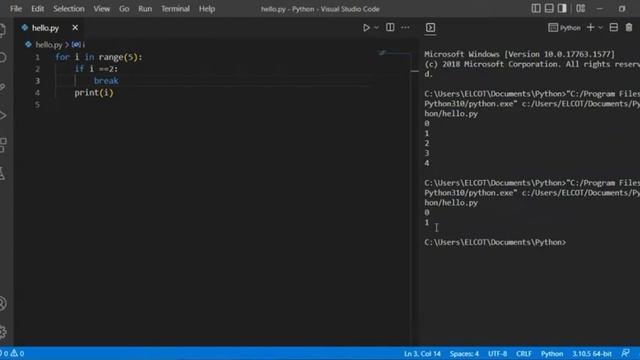
Task: Select the terminal panel icon tab
Action: tap(430, 28)
